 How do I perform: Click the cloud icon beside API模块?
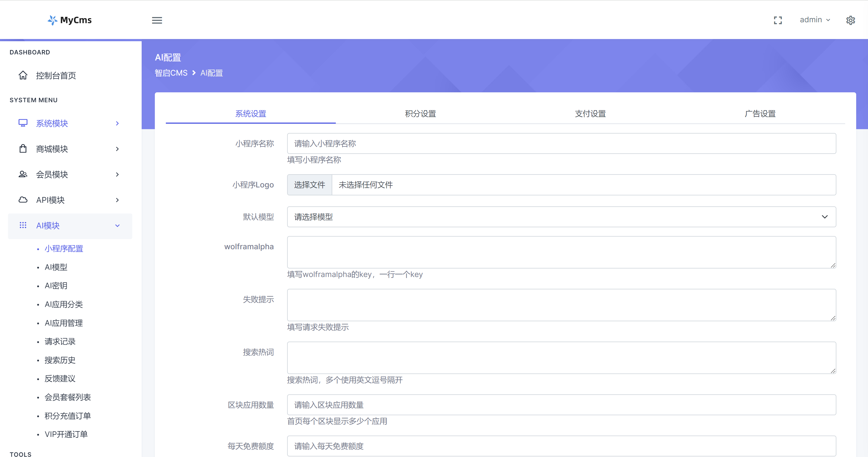[23, 200]
